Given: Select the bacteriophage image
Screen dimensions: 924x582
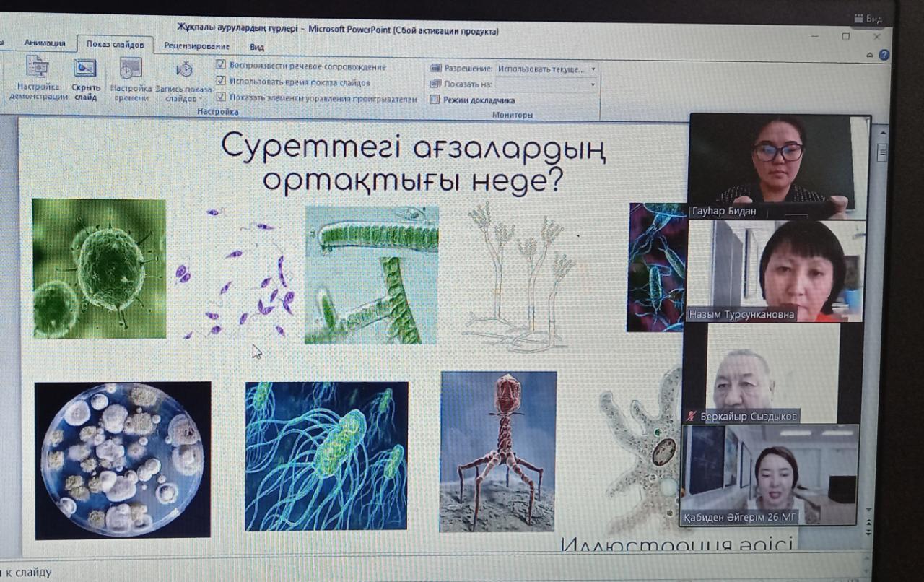Looking at the screenshot, I should pyautogui.click(x=498, y=452).
